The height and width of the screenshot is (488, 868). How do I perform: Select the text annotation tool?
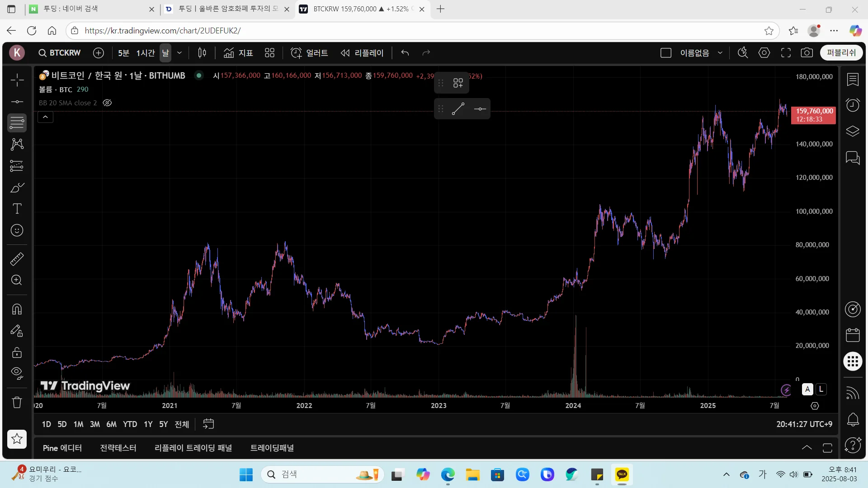(x=17, y=209)
